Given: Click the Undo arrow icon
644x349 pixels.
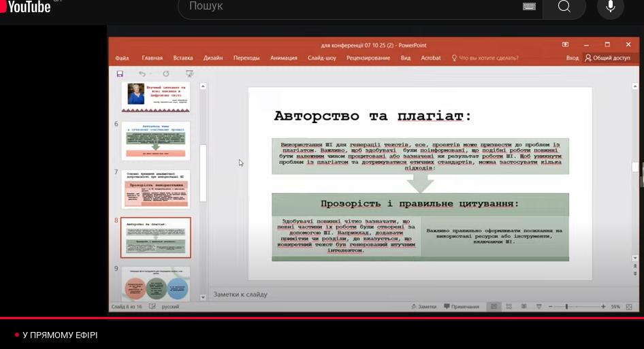Looking at the screenshot, I should (142, 73).
